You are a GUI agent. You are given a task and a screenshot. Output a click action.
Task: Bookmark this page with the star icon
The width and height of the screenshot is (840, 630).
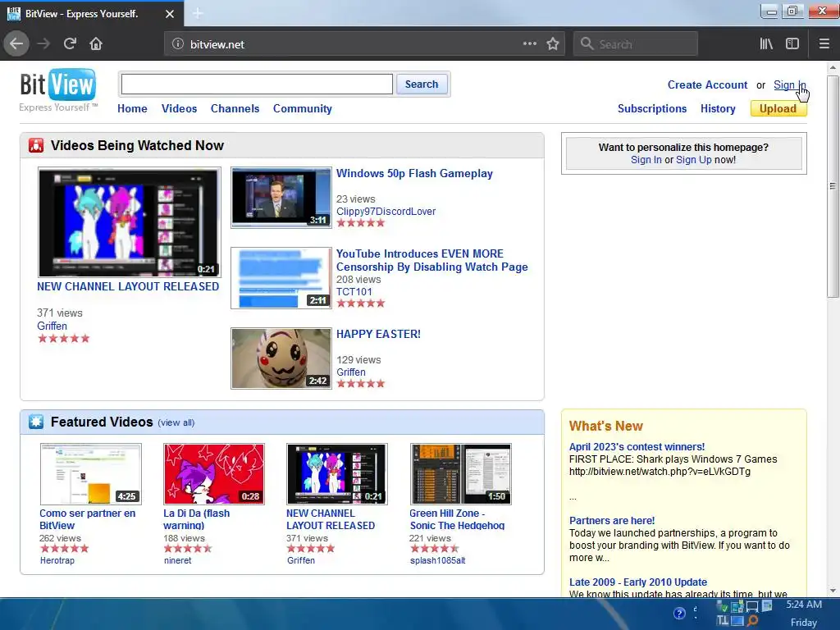(553, 44)
